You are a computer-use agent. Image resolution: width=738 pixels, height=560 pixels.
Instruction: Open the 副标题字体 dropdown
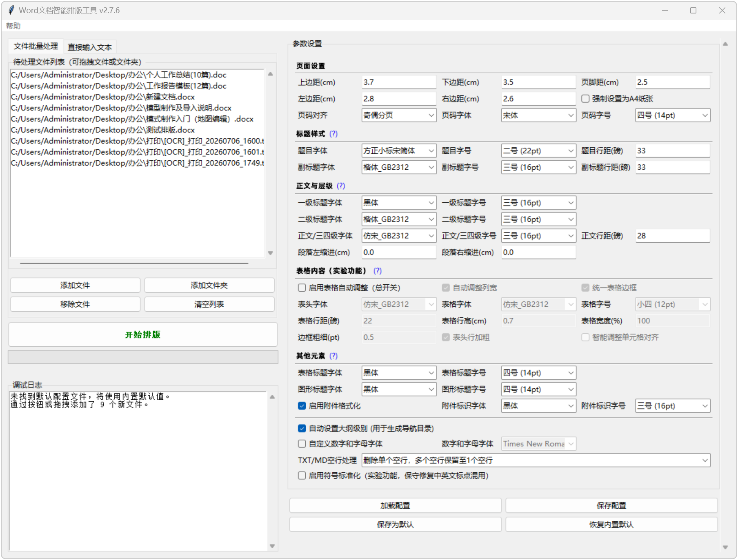tap(399, 167)
